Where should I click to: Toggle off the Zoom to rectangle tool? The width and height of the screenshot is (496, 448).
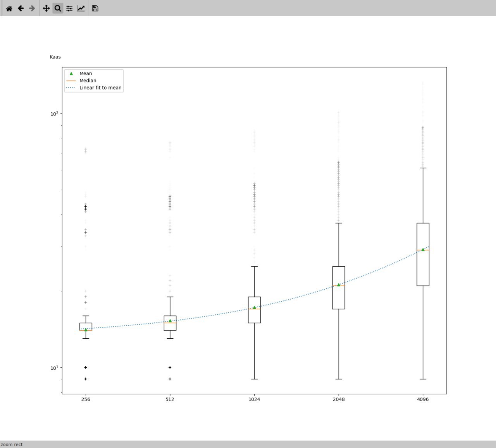click(58, 8)
